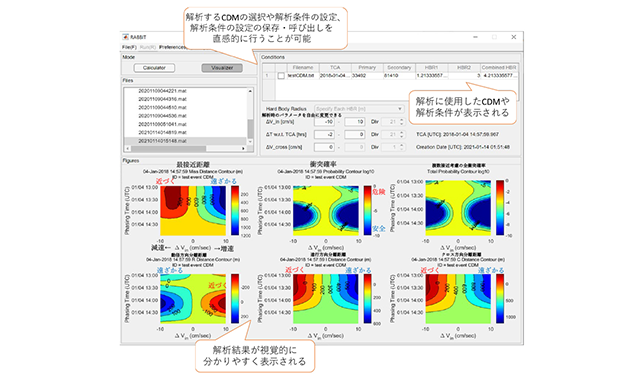The height and width of the screenshot is (380, 640).
Task: Switch to Visualizer mode
Action: (x=222, y=68)
